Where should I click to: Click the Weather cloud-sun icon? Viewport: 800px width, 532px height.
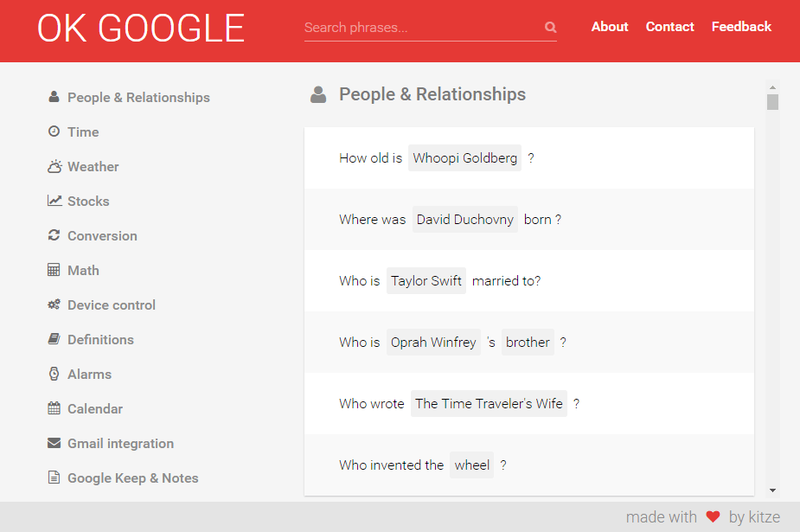(54, 166)
